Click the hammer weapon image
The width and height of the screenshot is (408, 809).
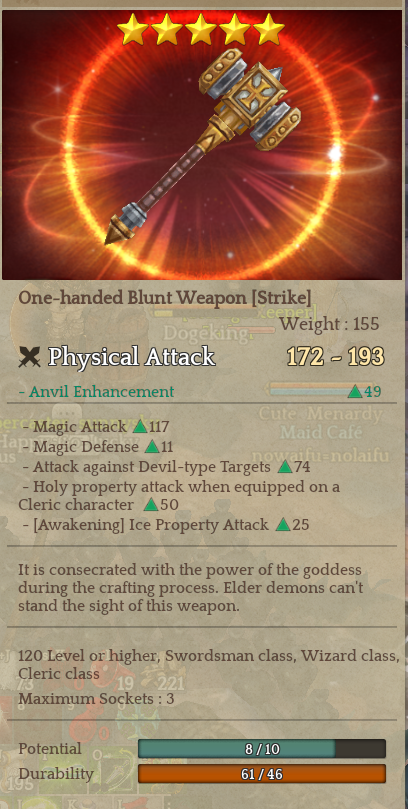tap(202, 146)
